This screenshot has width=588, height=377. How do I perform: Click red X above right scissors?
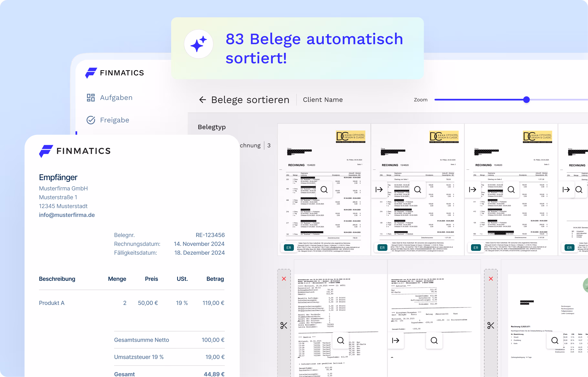(491, 279)
